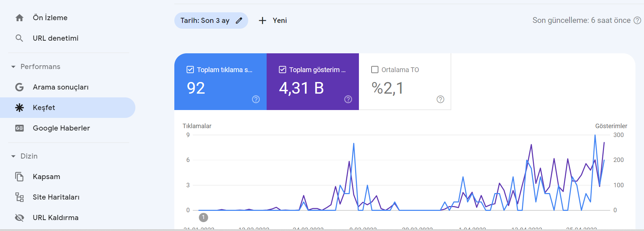This screenshot has height=231, width=644.
Task: Click the Site Haritaları sitemap icon
Action: pyautogui.click(x=19, y=197)
